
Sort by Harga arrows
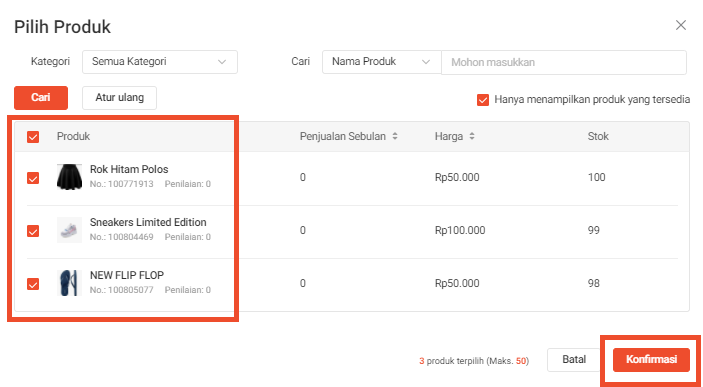pyautogui.click(x=472, y=136)
